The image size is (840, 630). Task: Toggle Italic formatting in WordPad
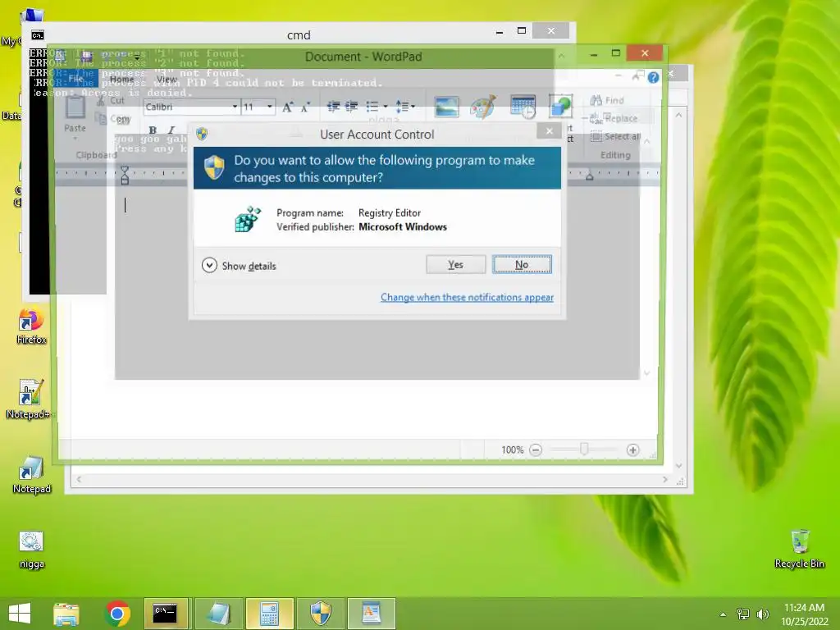pos(171,130)
